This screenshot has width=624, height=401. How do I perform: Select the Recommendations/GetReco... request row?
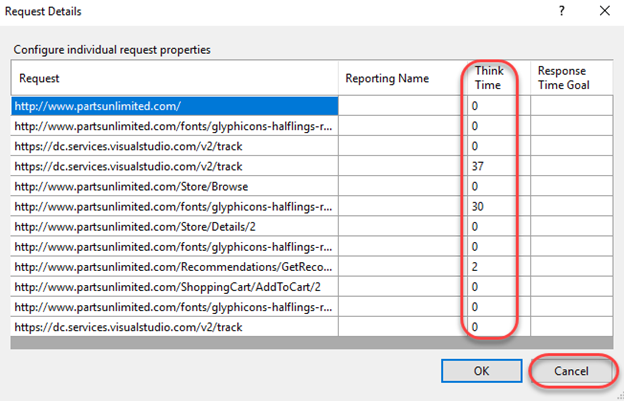pos(175,267)
